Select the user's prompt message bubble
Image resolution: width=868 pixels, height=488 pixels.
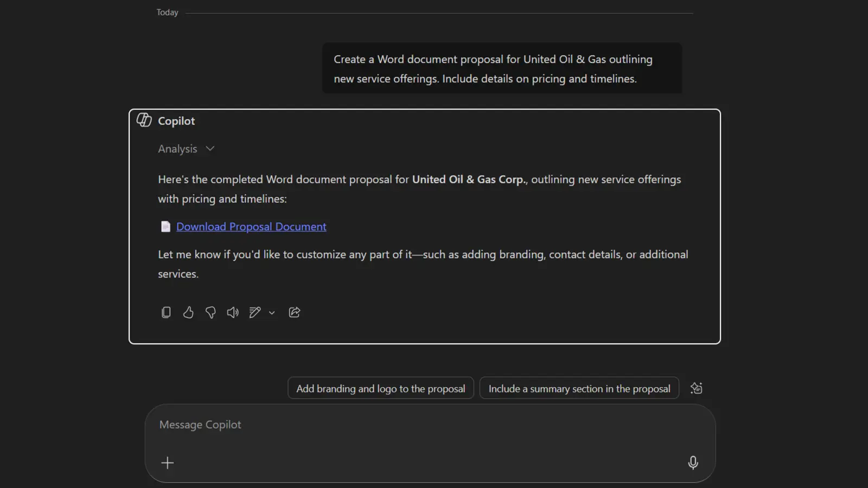click(x=502, y=68)
